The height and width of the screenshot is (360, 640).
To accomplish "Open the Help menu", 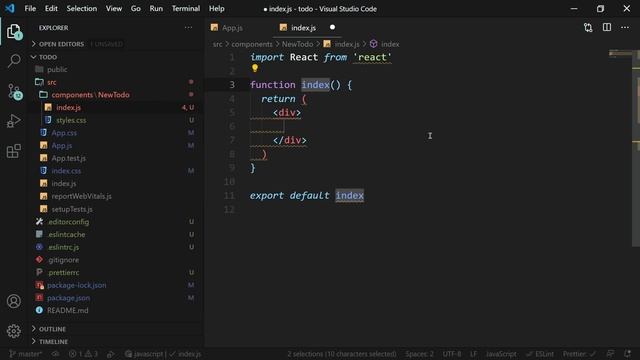I will pos(217,9).
